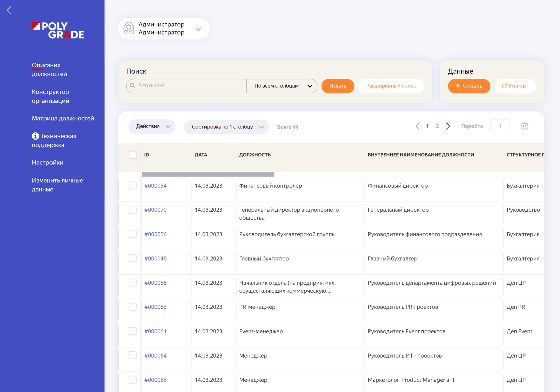This screenshot has height=392, width=560.
Task: Click the ID column header
Action: click(147, 155)
